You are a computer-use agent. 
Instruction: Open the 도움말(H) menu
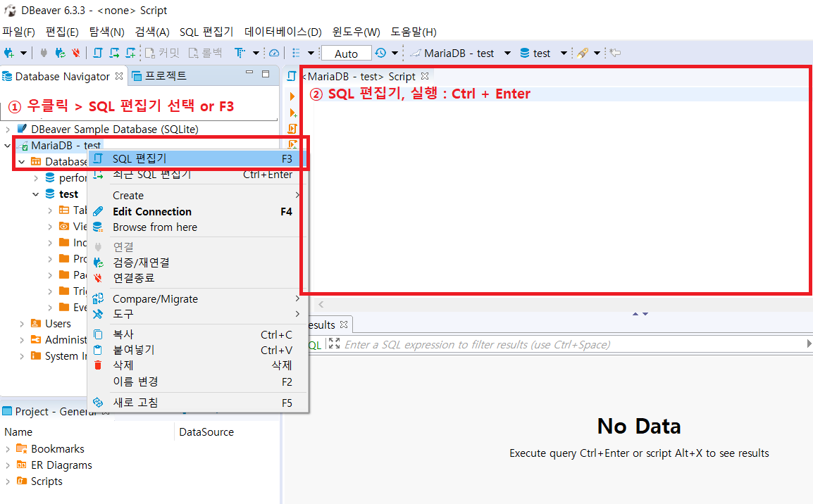(x=414, y=32)
